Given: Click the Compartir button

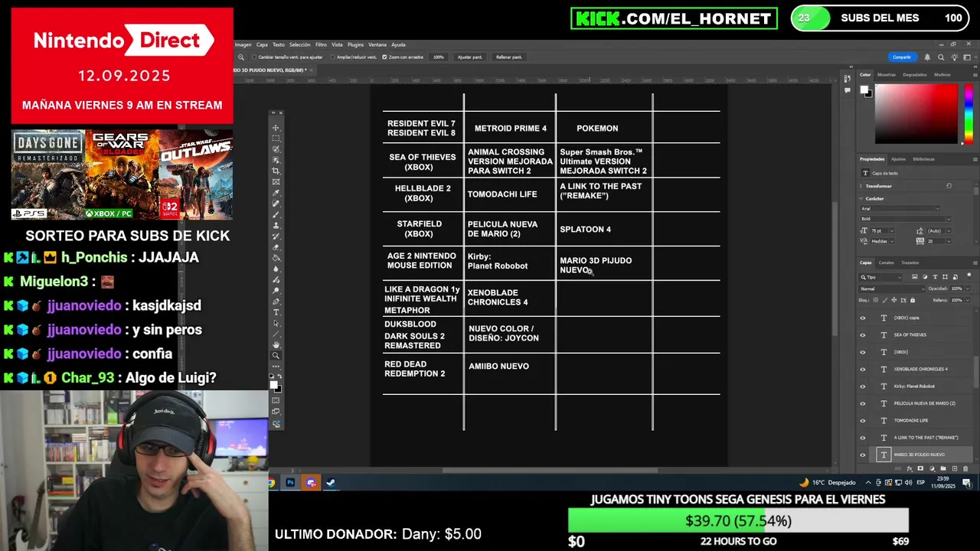Looking at the screenshot, I should coord(902,57).
